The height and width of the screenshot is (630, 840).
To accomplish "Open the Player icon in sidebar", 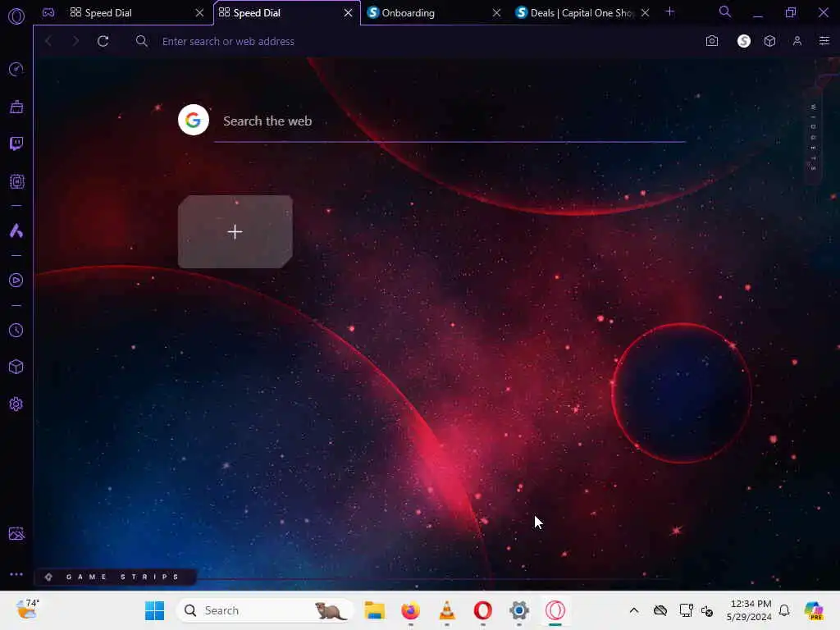I will pos(16,281).
